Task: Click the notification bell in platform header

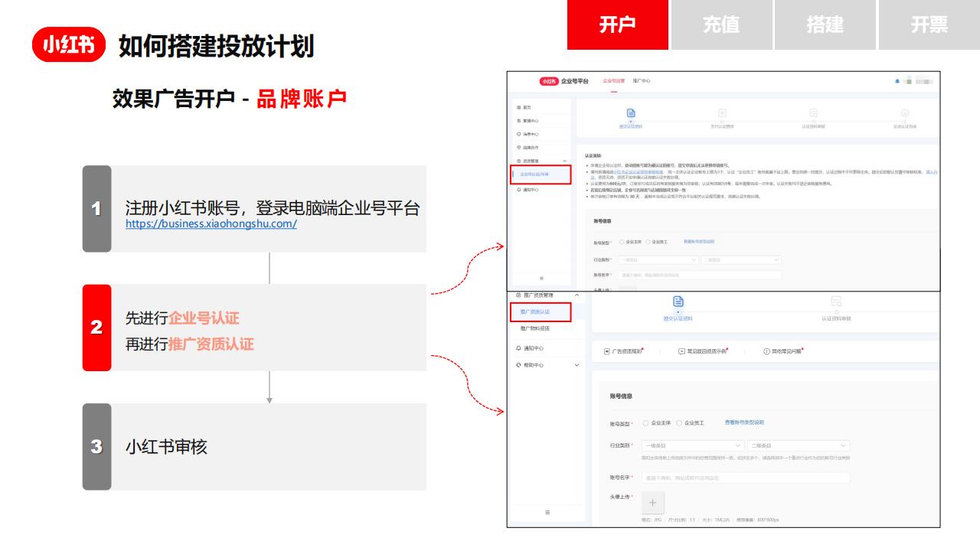Action: tap(897, 80)
